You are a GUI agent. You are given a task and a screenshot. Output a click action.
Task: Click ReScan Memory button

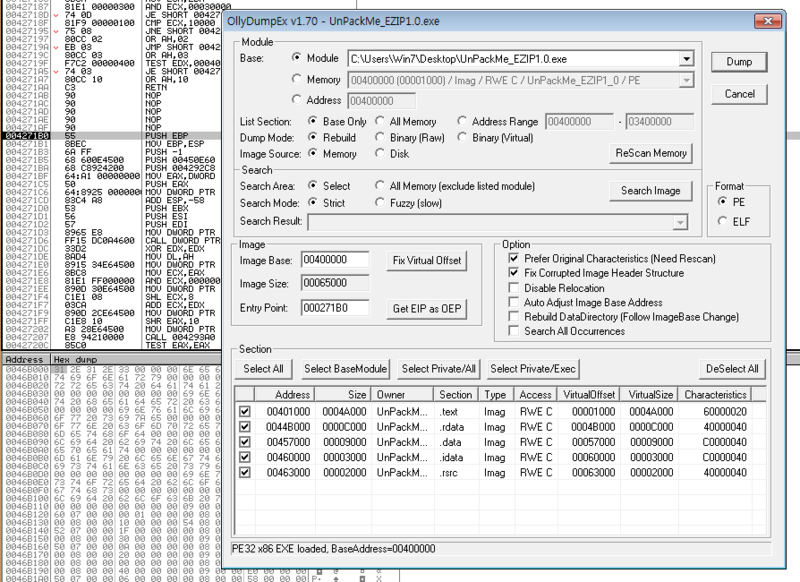point(651,153)
